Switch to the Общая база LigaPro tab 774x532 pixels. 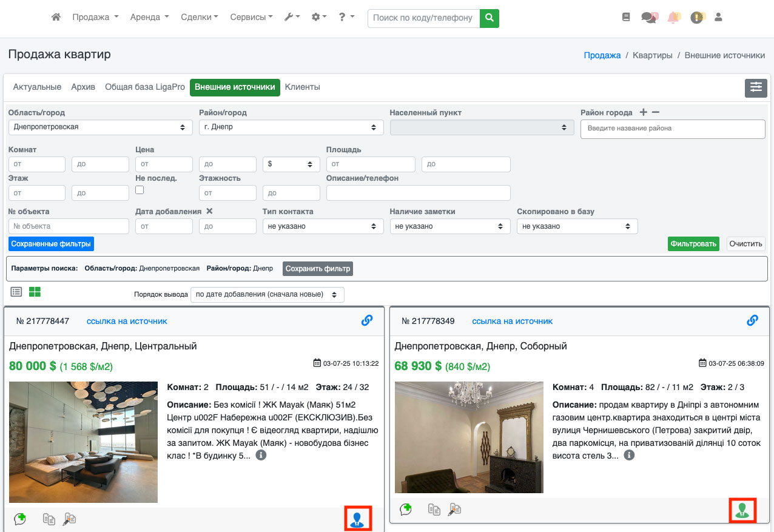145,87
